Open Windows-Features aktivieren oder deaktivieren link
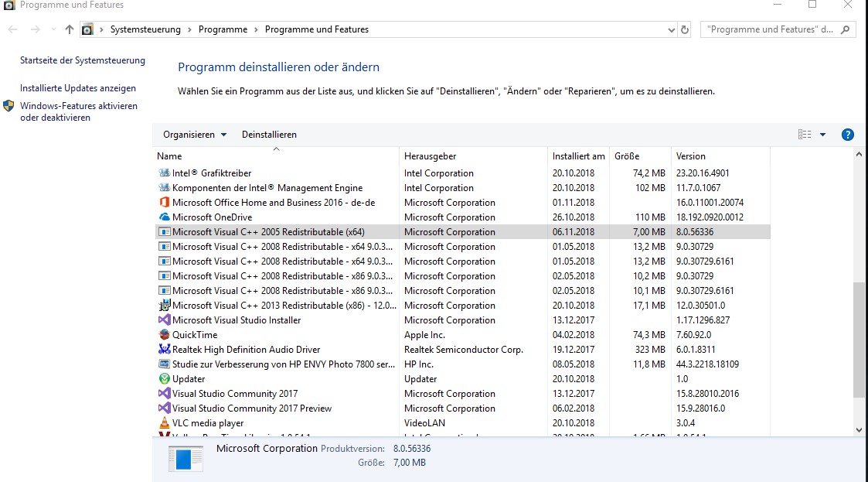Viewport: 868px width, 482px height. pos(79,111)
